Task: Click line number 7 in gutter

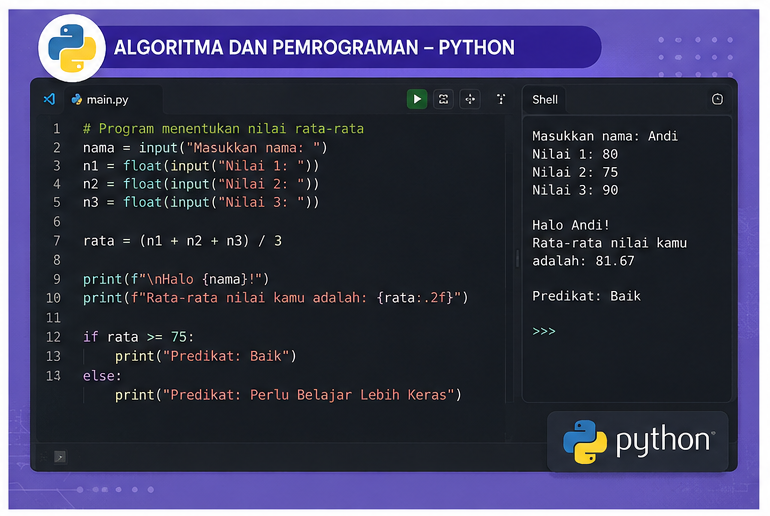Action: click(x=56, y=241)
